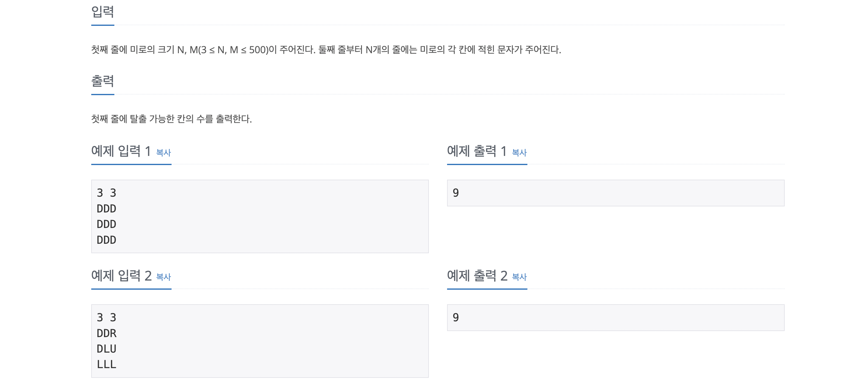Click the 예제 입력 2 heading
868x383 pixels.
click(121, 275)
